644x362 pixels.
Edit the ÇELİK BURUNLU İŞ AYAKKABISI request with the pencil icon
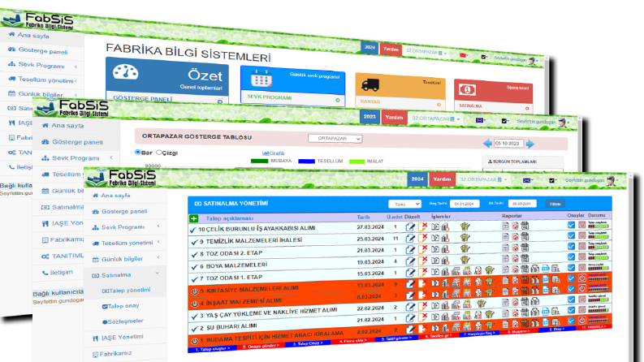pos(410,226)
